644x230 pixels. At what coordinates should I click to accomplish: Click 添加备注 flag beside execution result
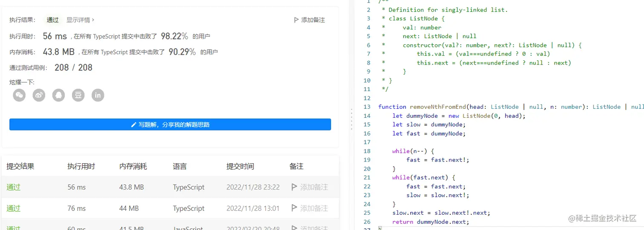coord(310,20)
